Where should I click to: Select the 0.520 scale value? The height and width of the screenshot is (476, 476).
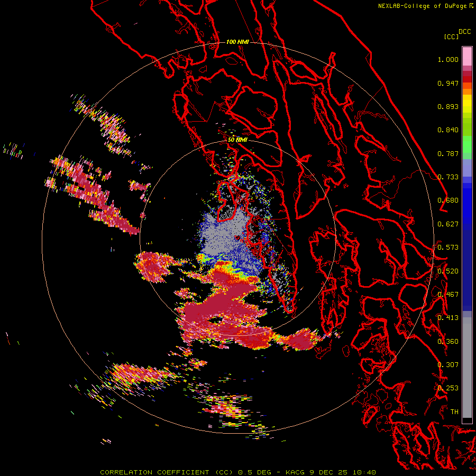tap(448, 271)
